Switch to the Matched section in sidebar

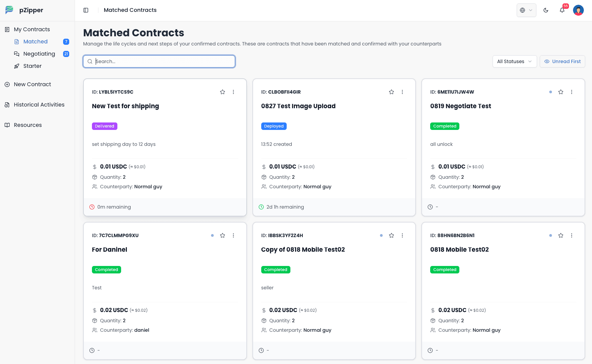pos(35,41)
